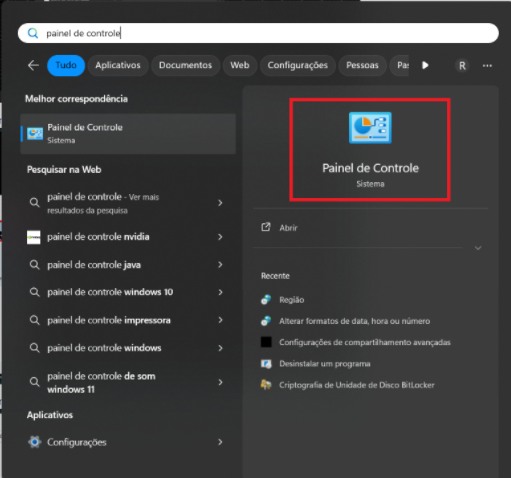Viewport: 511px width, 478px height.
Task: Click search icon beside the suggestion ending 'controle windows'
Action: 34,348
